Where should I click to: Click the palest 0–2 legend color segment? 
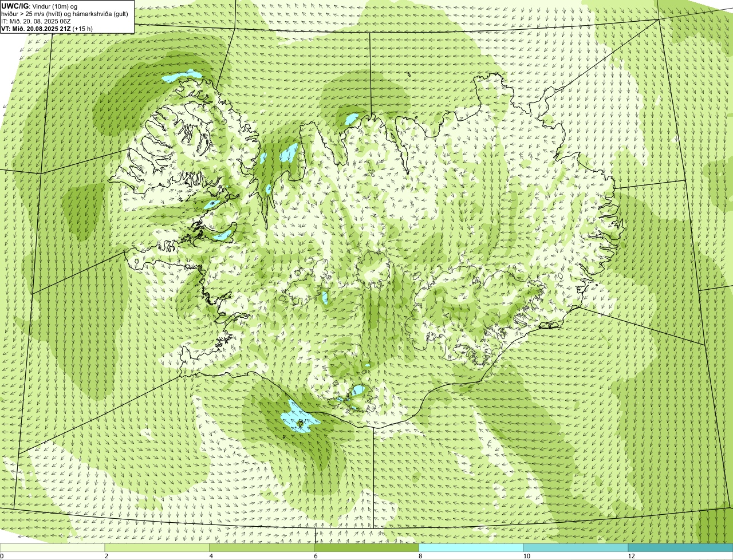53,548
